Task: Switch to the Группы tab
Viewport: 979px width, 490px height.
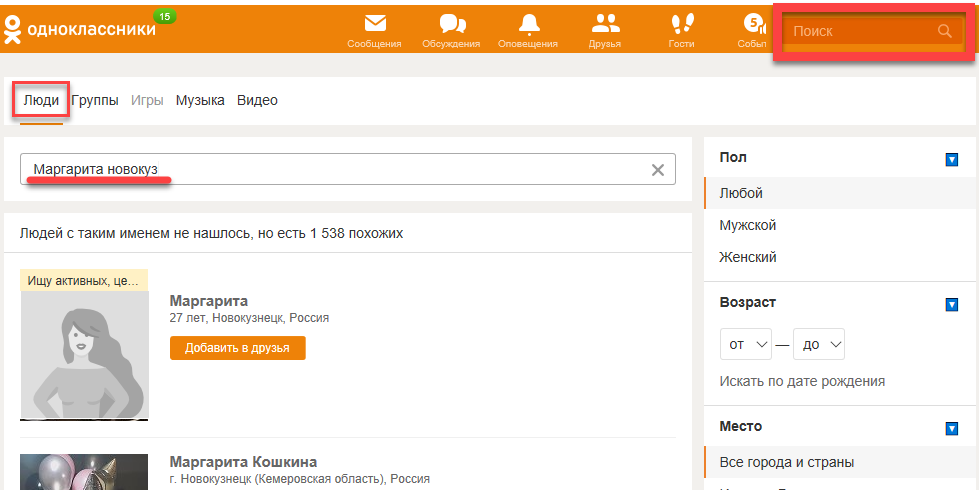Action: pos(95,100)
